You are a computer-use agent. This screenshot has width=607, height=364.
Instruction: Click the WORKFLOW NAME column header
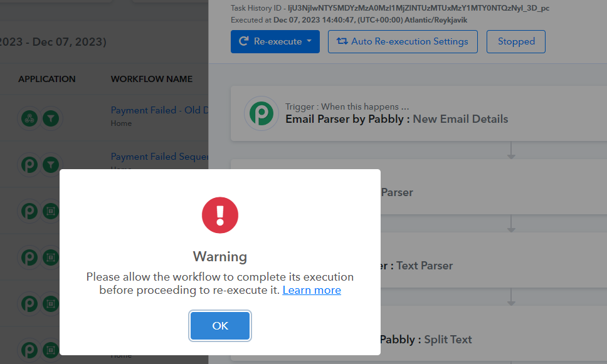pyautogui.click(x=151, y=79)
